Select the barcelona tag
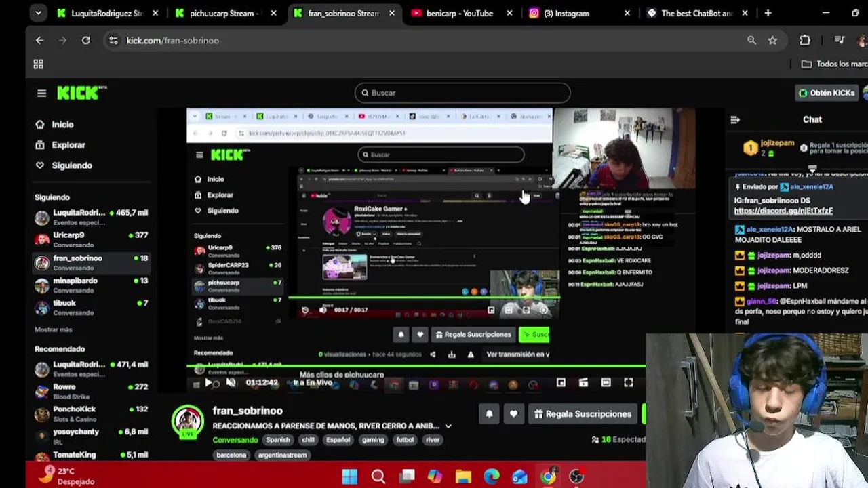868x488 pixels. [x=231, y=455]
